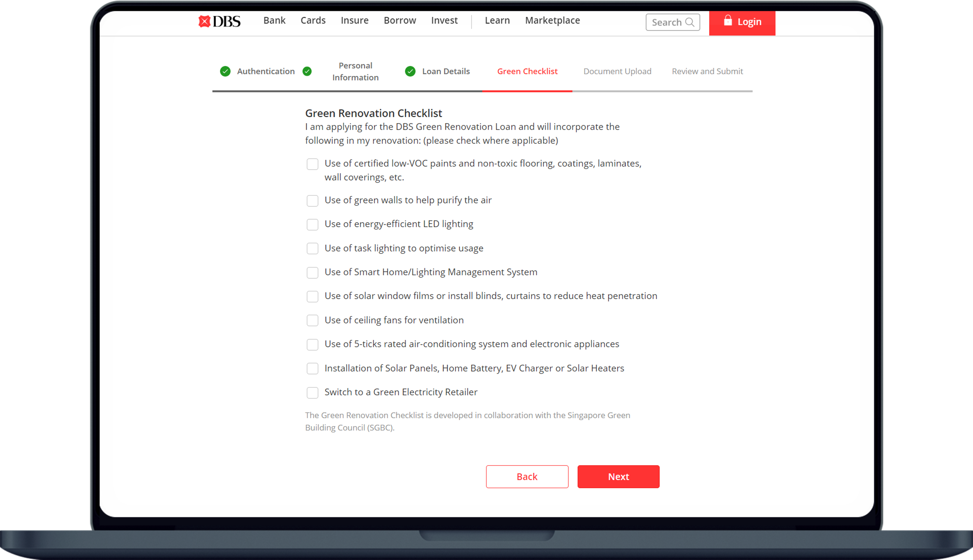Click the Authentication green checkmark icon

[225, 71]
